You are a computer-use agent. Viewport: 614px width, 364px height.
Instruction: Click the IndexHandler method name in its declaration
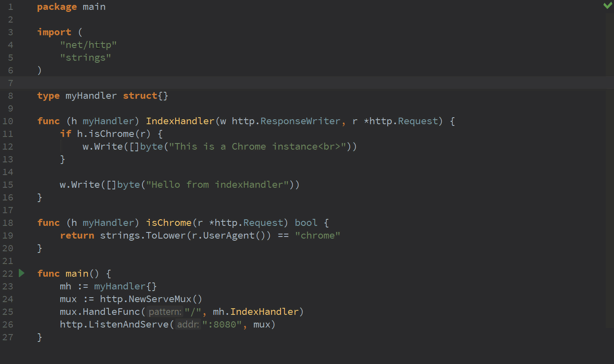click(180, 121)
